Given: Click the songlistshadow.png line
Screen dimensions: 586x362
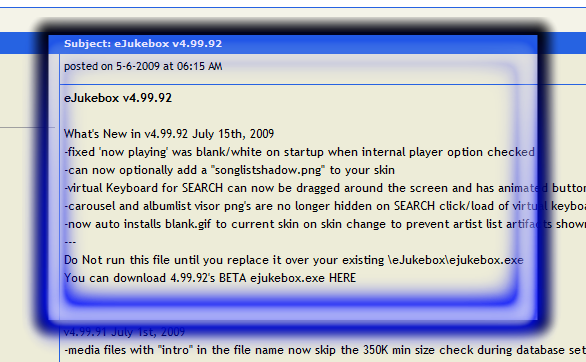Looking at the screenshot, I should (229, 170).
